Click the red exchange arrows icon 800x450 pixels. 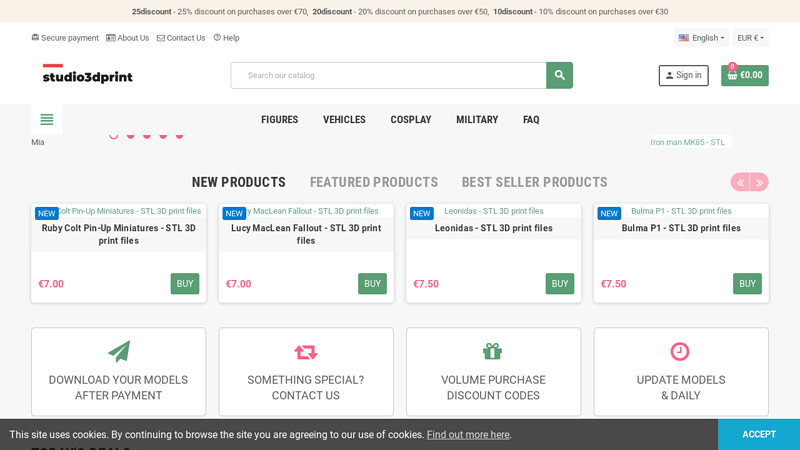coord(306,352)
